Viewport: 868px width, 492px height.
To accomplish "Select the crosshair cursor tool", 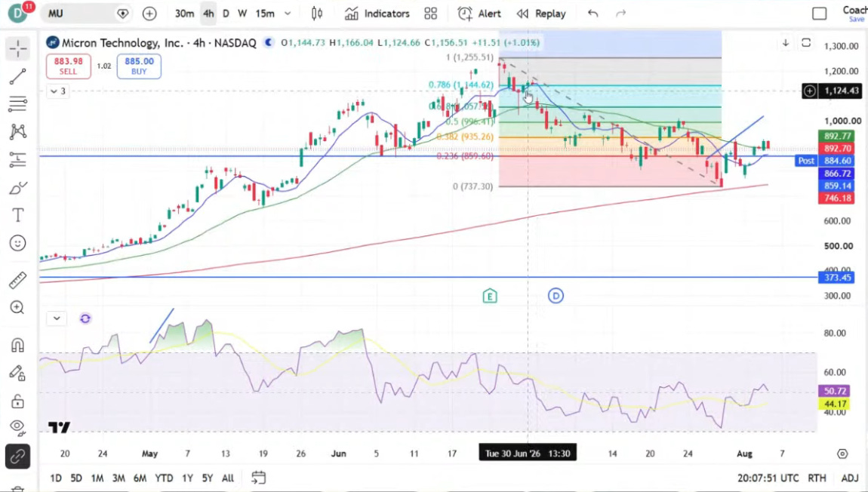I will [x=17, y=49].
